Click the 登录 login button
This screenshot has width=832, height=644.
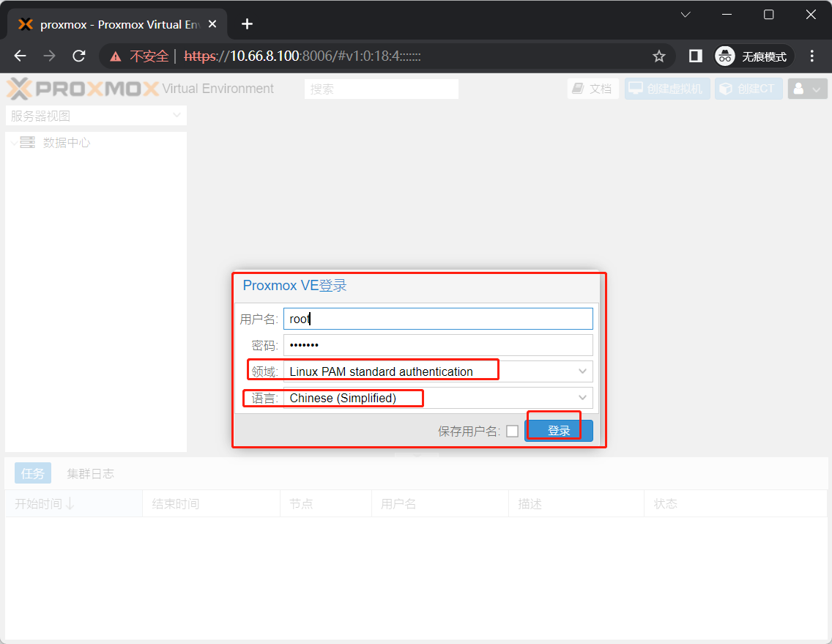[x=558, y=431]
